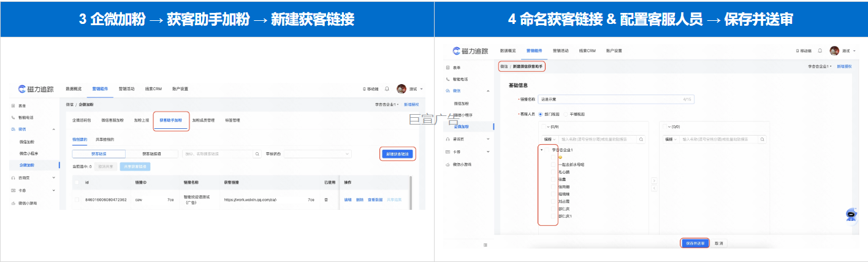868x262 pixels.
Task: Click user avatar in right screenshot
Action: point(834,51)
